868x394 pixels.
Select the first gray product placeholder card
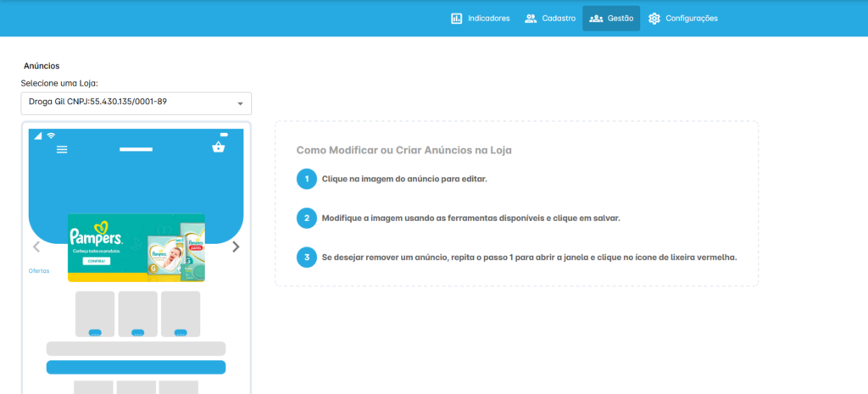pos(95,314)
